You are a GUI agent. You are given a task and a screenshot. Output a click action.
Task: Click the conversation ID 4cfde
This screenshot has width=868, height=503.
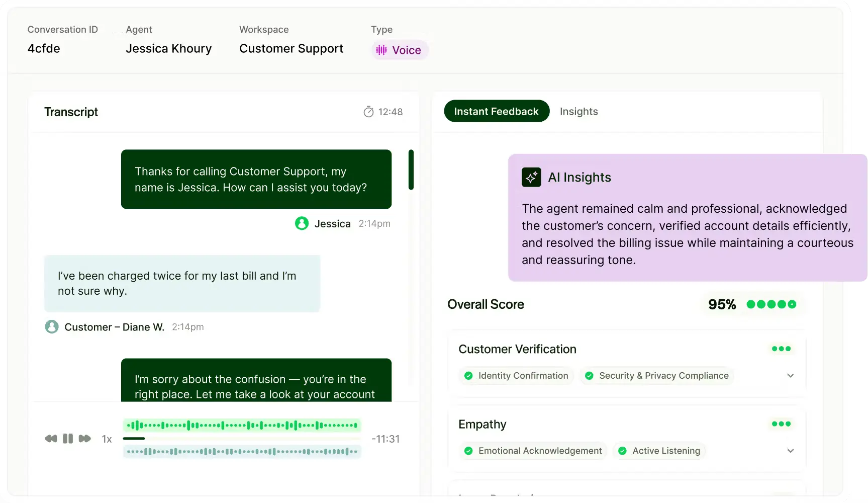(44, 48)
